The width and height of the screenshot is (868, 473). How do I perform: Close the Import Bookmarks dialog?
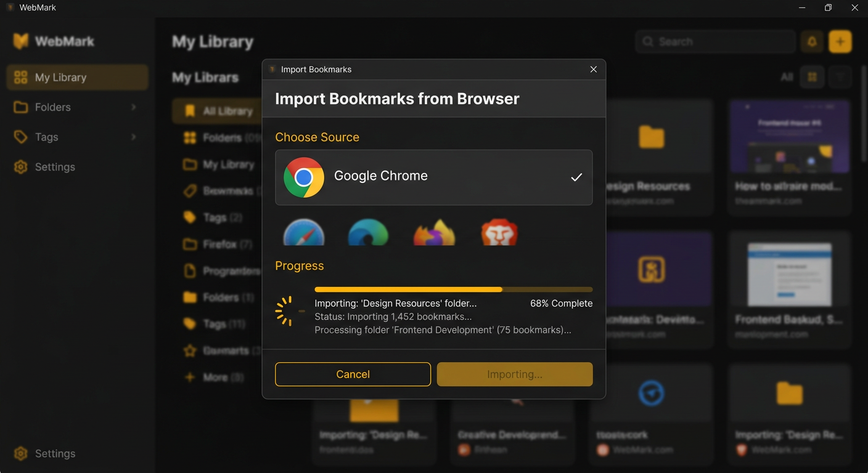(x=594, y=70)
